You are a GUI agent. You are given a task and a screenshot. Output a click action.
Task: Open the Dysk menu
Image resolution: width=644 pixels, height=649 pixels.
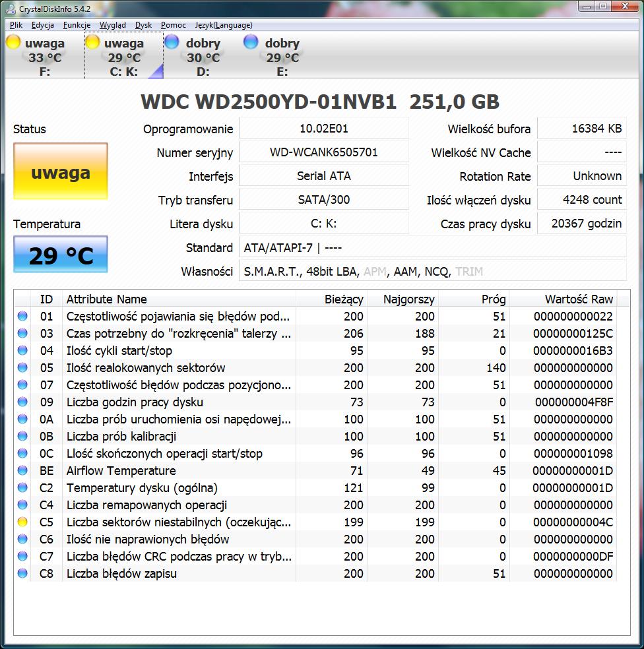pyautogui.click(x=143, y=25)
